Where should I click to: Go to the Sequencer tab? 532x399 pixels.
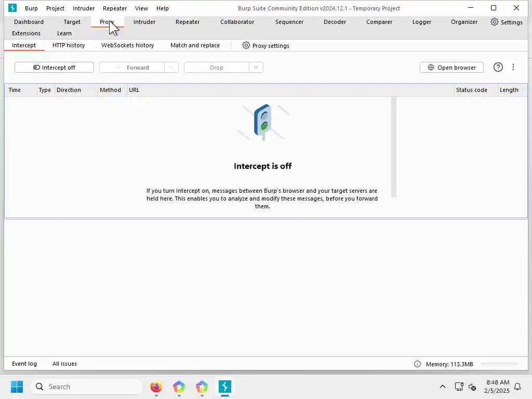point(289,22)
